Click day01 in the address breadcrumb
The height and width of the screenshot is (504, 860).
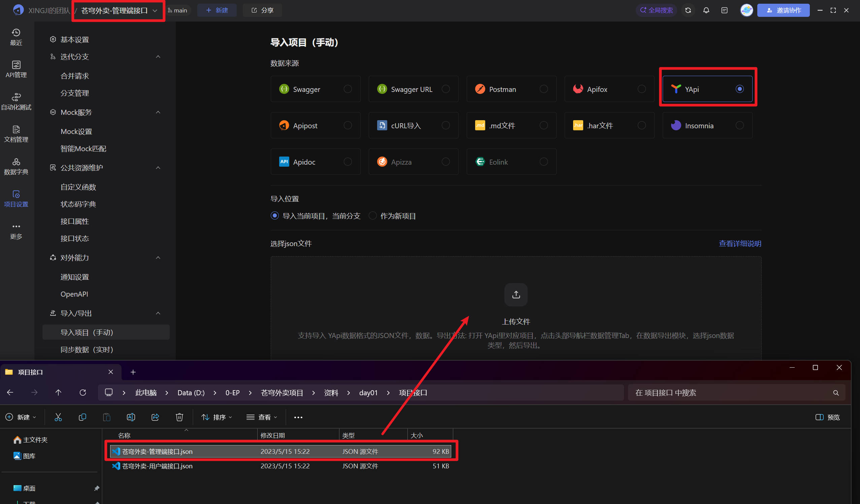tap(368, 393)
